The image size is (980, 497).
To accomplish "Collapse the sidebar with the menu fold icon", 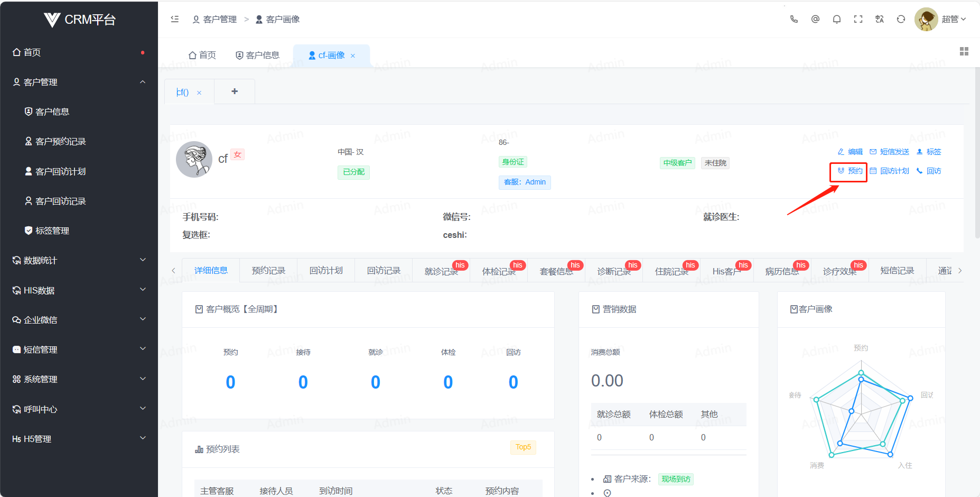I will 175,19.
